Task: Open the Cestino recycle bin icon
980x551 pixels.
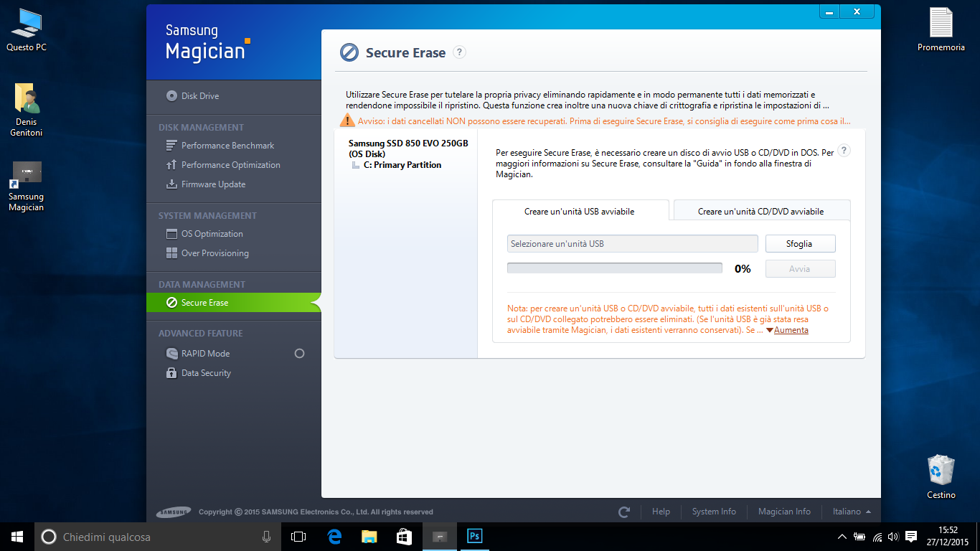Action: pyautogui.click(x=941, y=476)
